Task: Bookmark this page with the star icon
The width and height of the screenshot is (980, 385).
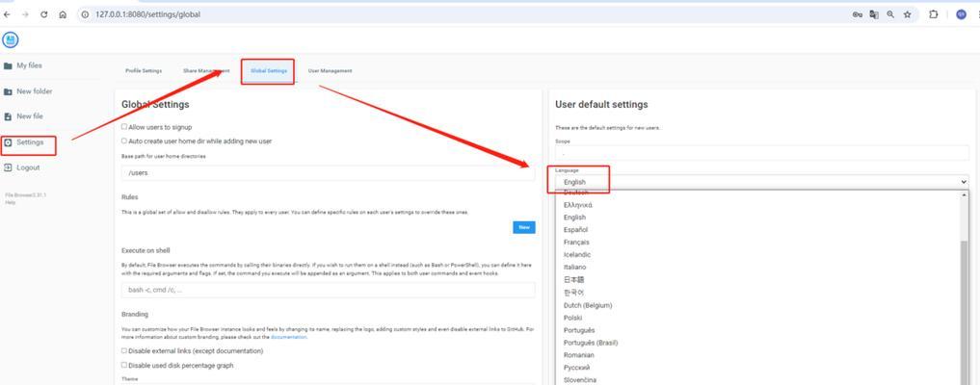Action: pos(908,14)
